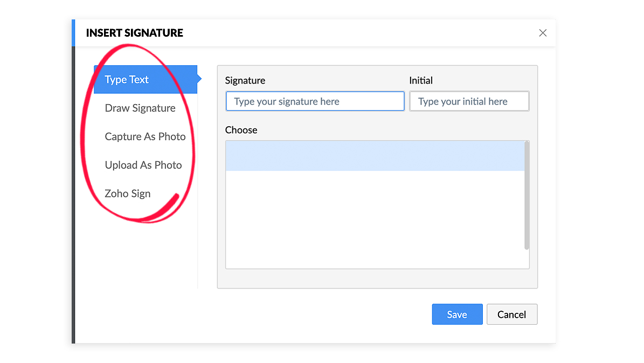Click the Initial field label
Image resolution: width=644 pixels, height=363 pixels.
421,80
